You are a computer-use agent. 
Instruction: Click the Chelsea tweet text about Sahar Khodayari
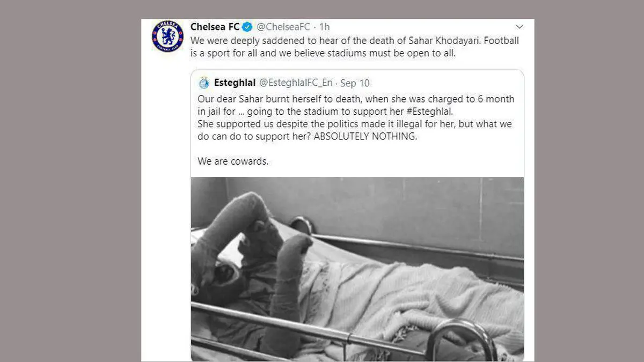(355, 47)
